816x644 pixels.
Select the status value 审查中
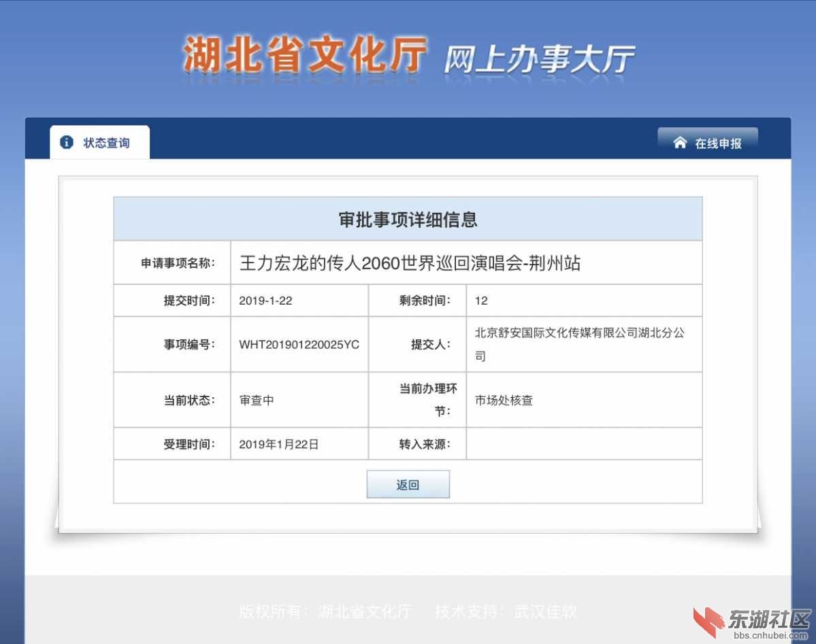point(257,400)
